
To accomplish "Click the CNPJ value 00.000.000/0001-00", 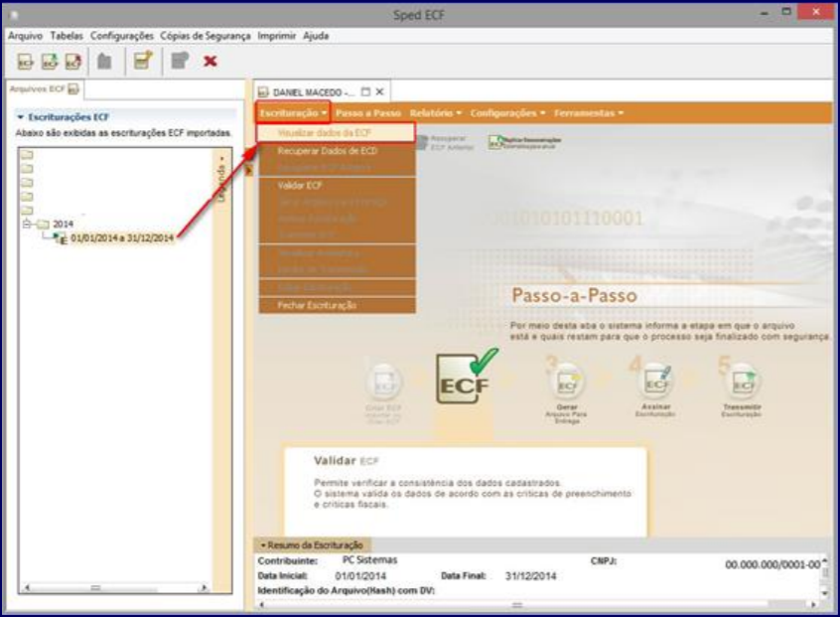I will [x=772, y=564].
